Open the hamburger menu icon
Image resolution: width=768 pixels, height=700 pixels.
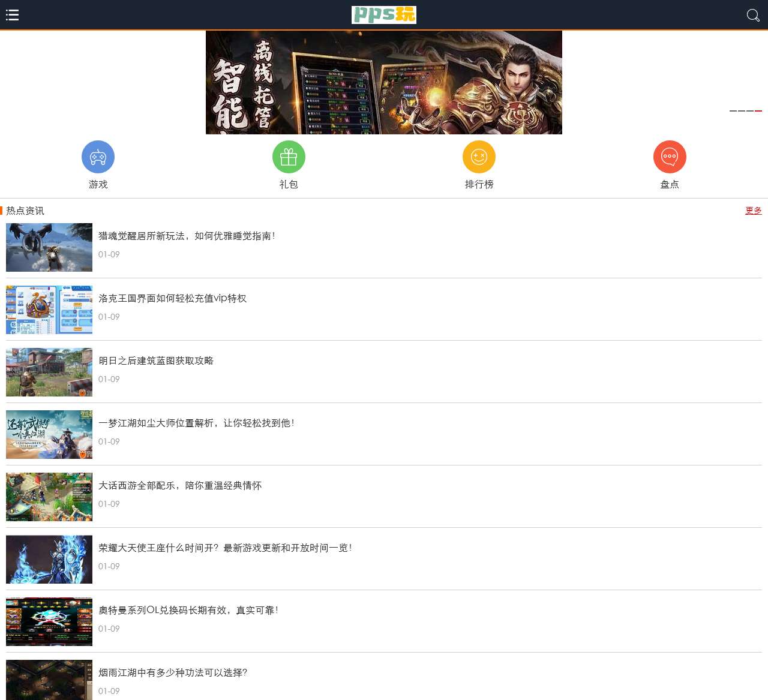(x=13, y=15)
